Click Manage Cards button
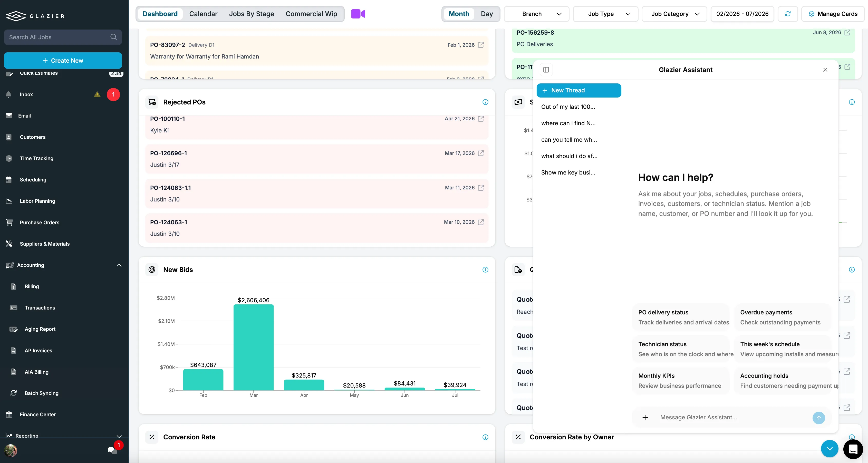The image size is (868, 463). point(833,14)
